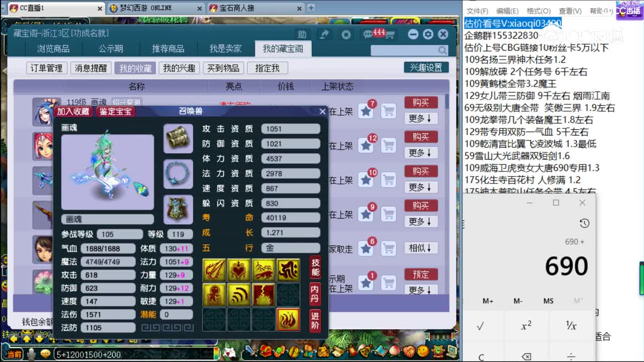Click 订单管理 button

pyautogui.click(x=46, y=68)
